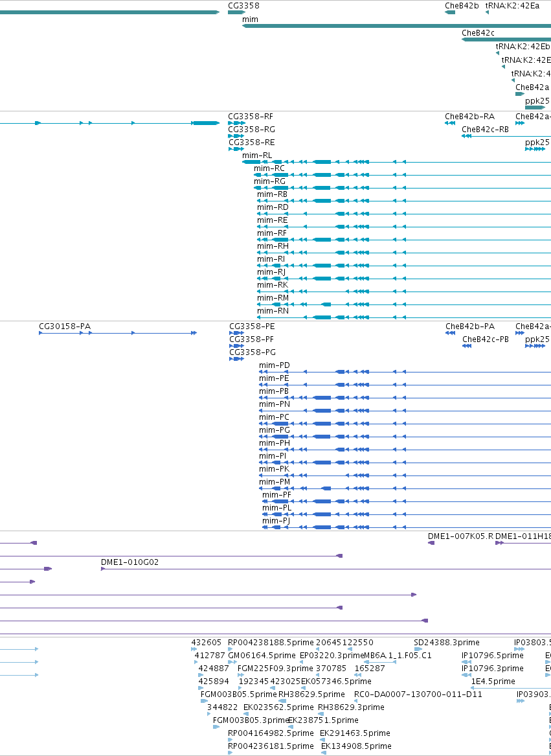Select EST FGM225F09.3prime

276,669
